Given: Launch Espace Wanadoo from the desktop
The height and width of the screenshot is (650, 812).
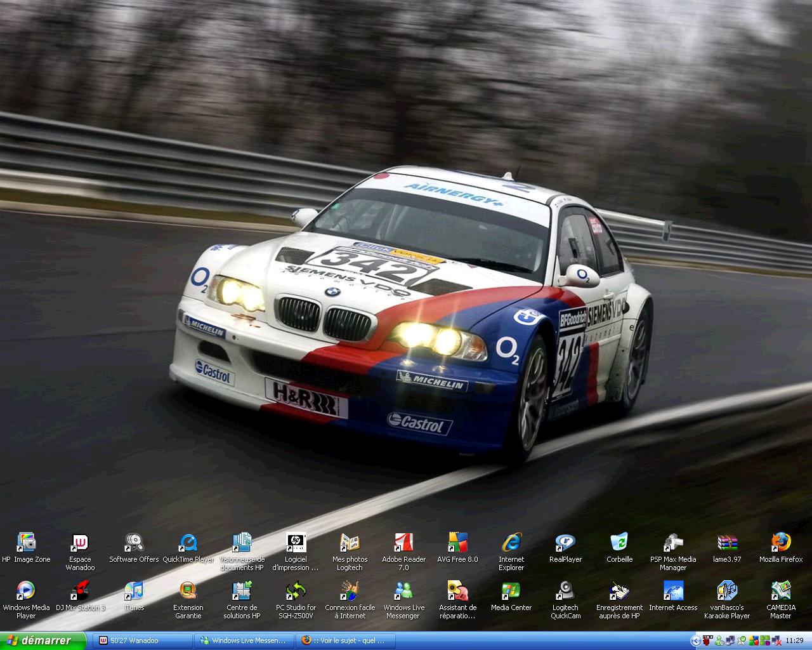Looking at the screenshot, I should click(80, 551).
